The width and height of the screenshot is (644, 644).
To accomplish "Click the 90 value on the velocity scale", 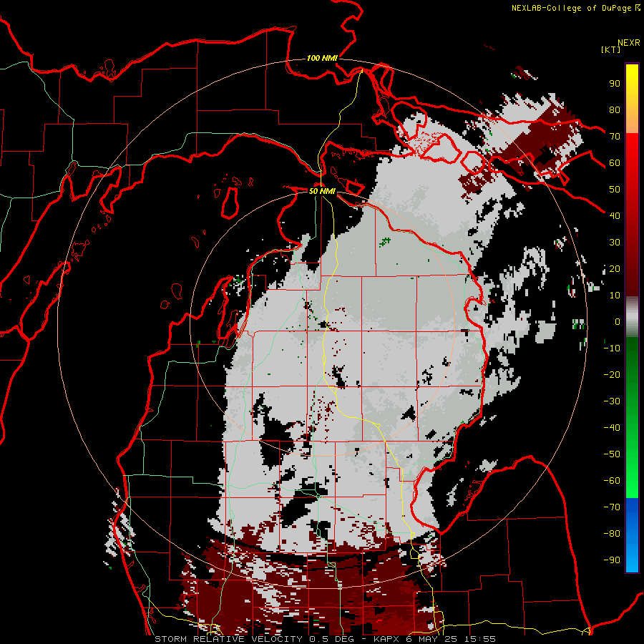I will (615, 84).
